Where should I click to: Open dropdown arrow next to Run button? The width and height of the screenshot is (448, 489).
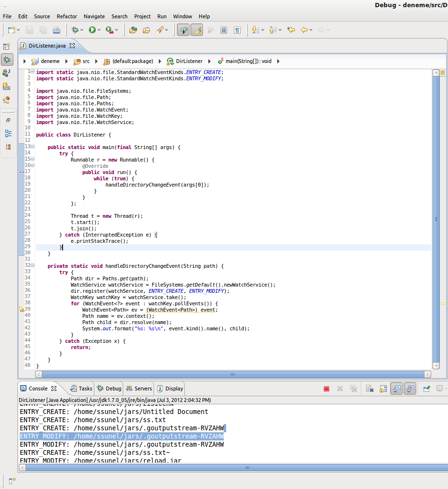coord(99,30)
